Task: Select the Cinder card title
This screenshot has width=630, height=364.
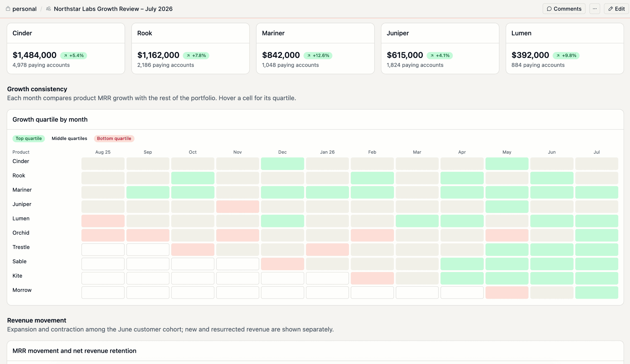Action: click(x=22, y=33)
